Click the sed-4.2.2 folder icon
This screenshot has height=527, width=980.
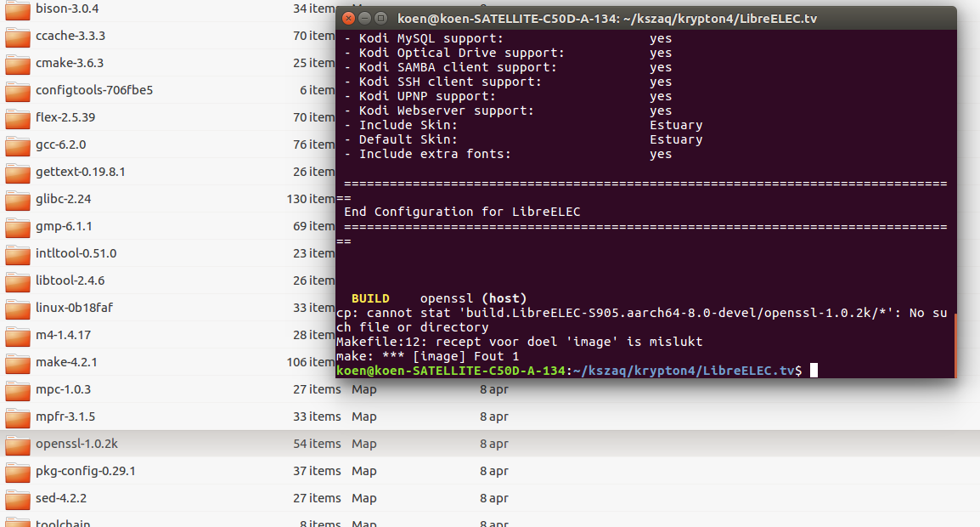(17, 499)
